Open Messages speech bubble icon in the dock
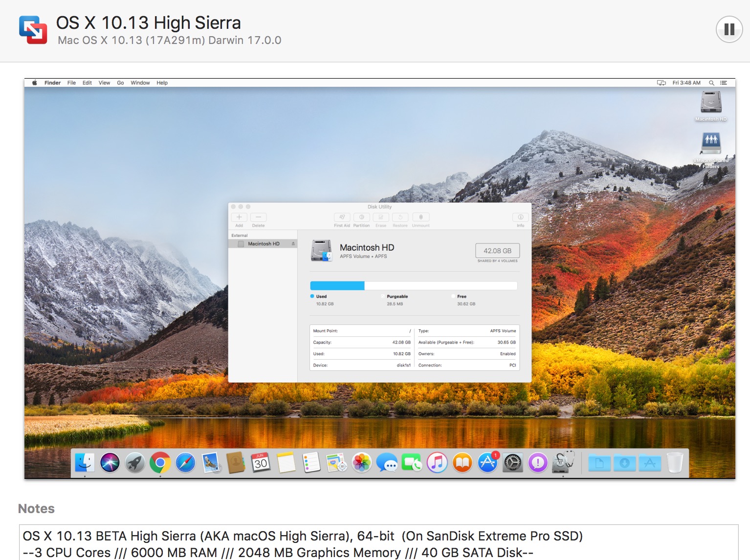This screenshot has height=560, width=750. [387, 462]
